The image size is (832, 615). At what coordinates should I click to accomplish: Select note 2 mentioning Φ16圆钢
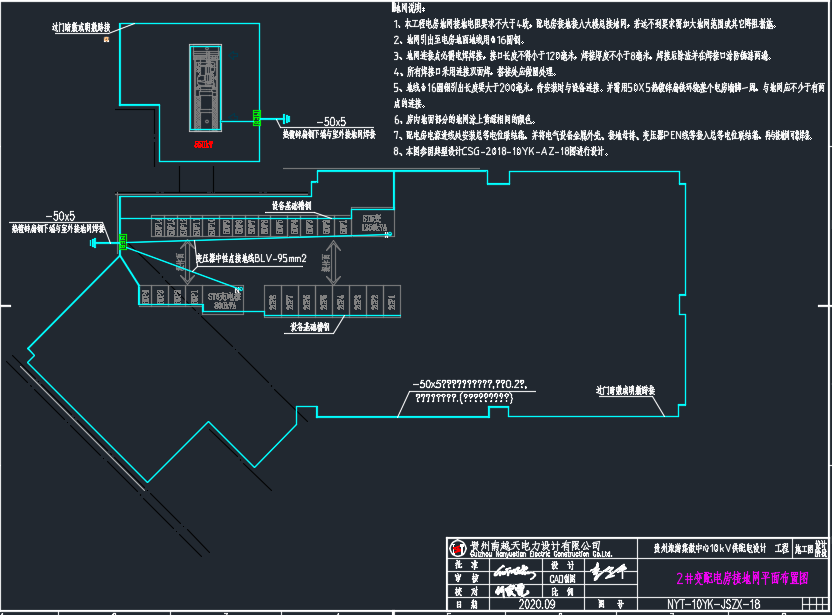(x=460, y=40)
